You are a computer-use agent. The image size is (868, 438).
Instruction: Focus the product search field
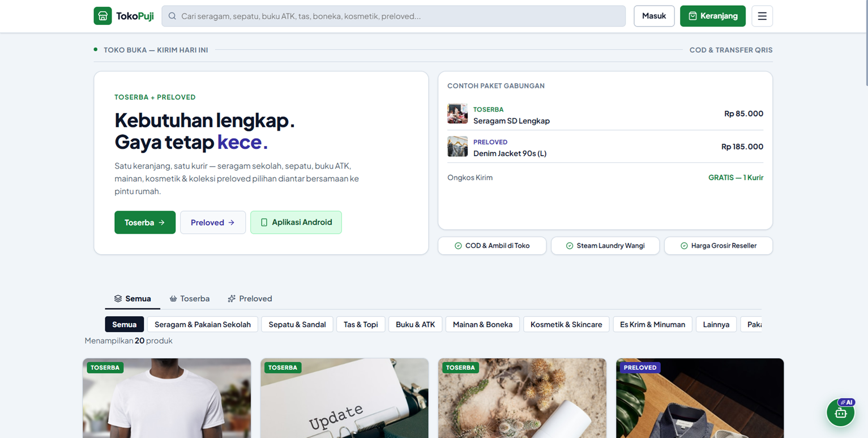click(x=394, y=16)
